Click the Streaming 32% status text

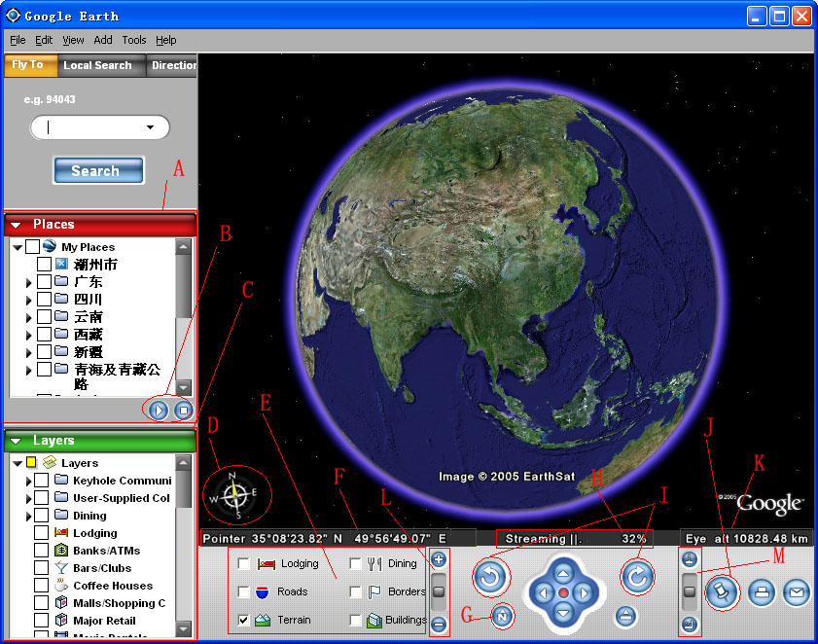(575, 539)
